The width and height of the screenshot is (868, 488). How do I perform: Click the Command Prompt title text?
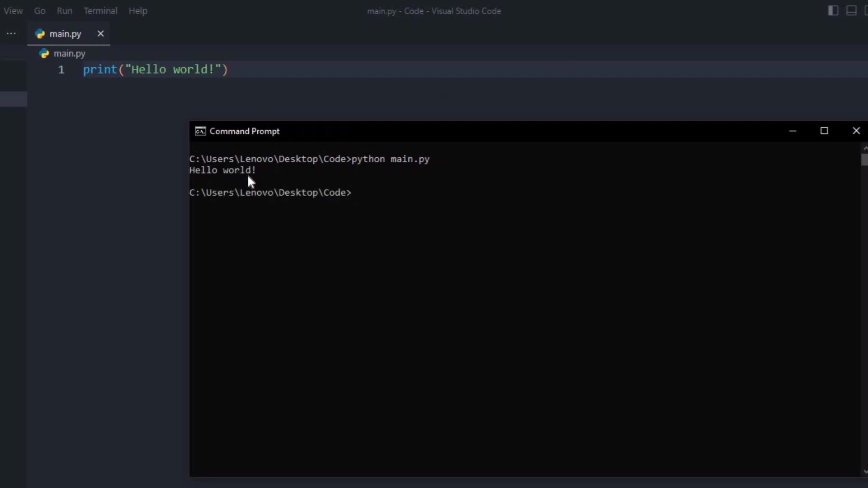tap(245, 131)
